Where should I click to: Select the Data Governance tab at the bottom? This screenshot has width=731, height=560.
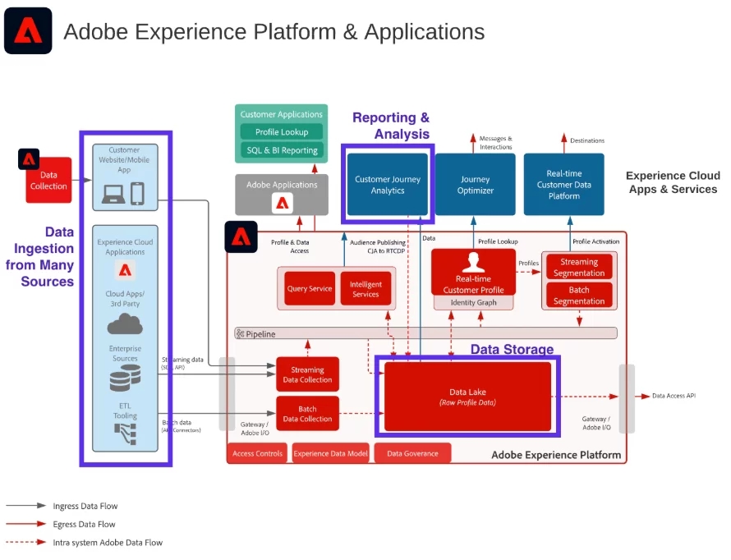[x=412, y=453]
